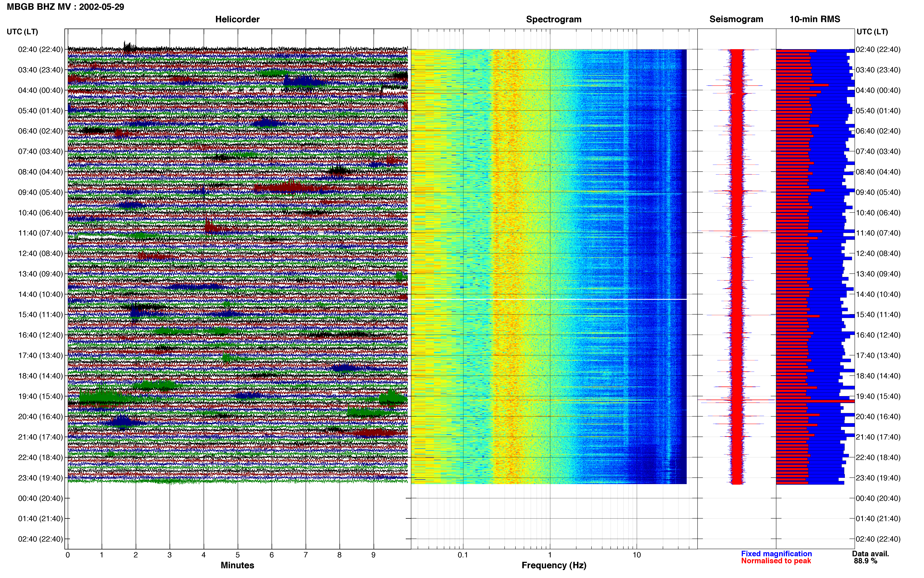This screenshot has height=578, width=924.
Task: Click right-side time label 19:40 (15:40)
Action: pos(878,396)
